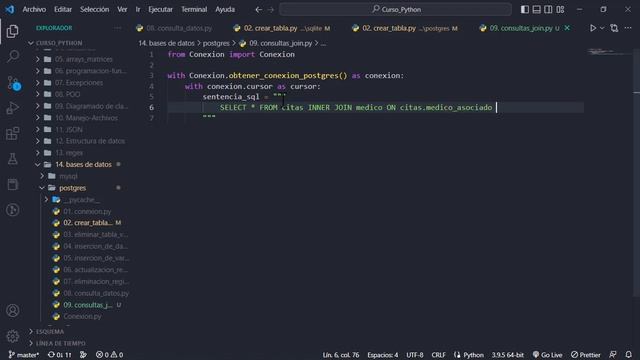Open the Terminal menu
The image size is (640, 360).
point(194,9)
